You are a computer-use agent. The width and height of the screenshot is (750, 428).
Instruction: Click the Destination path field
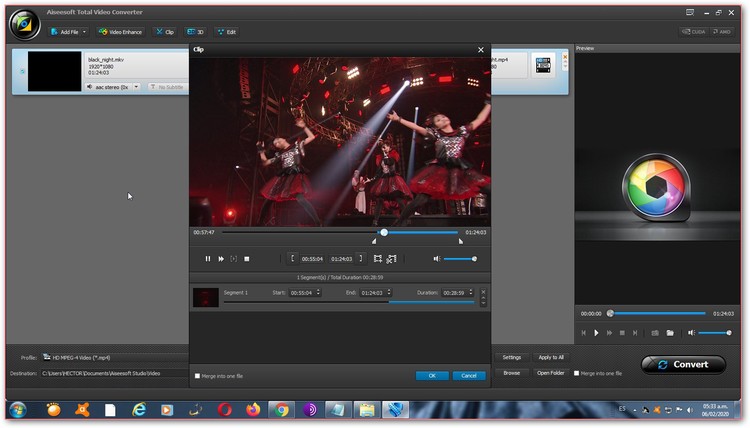tap(115, 373)
